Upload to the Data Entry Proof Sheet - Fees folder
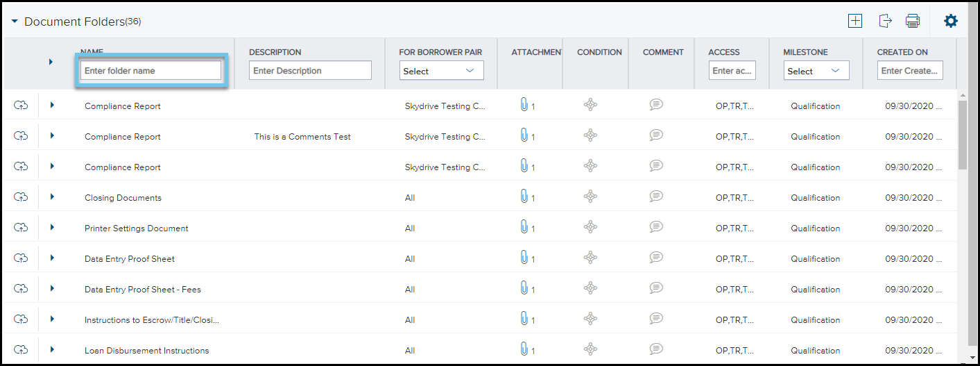Image resolution: width=980 pixels, height=366 pixels. point(21,289)
